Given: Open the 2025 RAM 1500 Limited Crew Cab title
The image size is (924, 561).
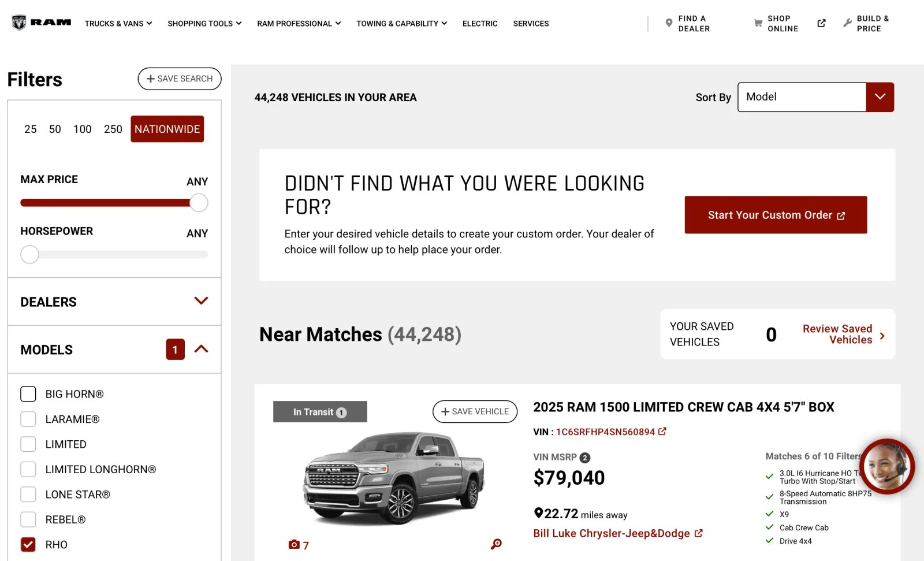Looking at the screenshot, I should click(x=684, y=407).
